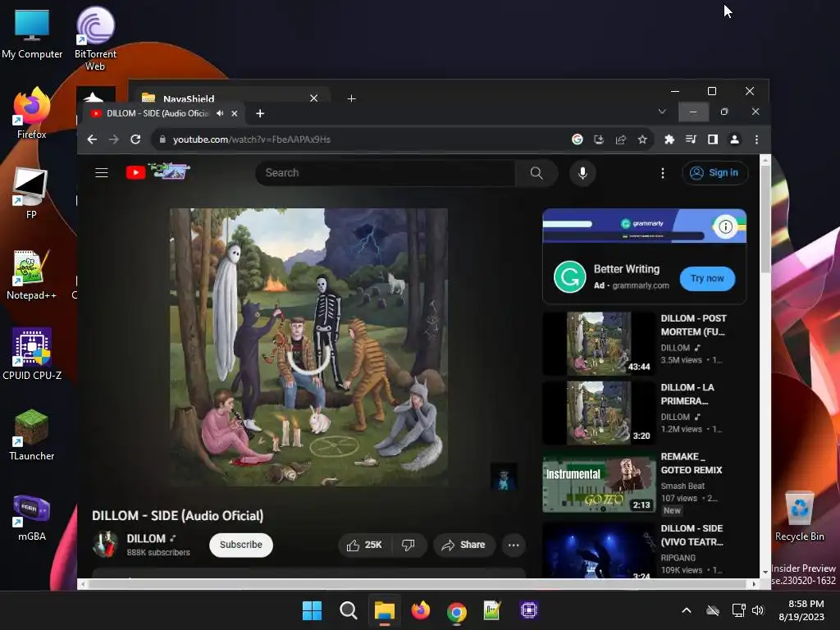The height and width of the screenshot is (630, 840).
Task: Click the Share button under the video
Action: tap(463, 545)
